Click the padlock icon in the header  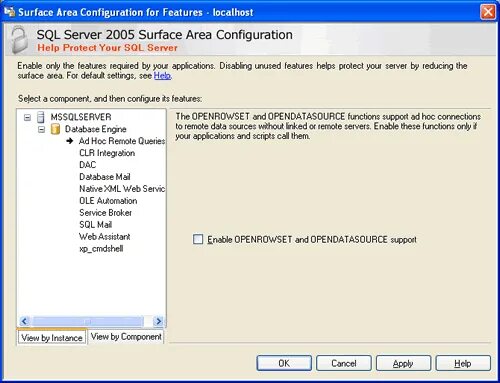[x=19, y=40]
